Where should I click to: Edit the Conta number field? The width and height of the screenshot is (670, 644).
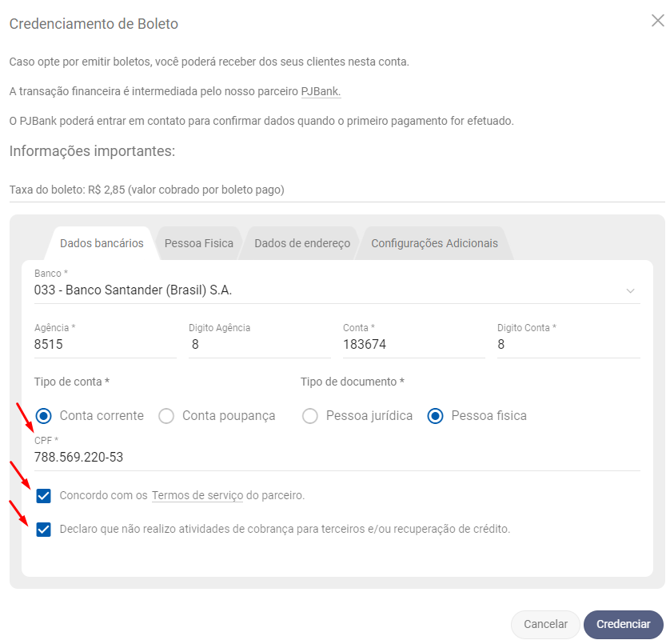(413, 345)
